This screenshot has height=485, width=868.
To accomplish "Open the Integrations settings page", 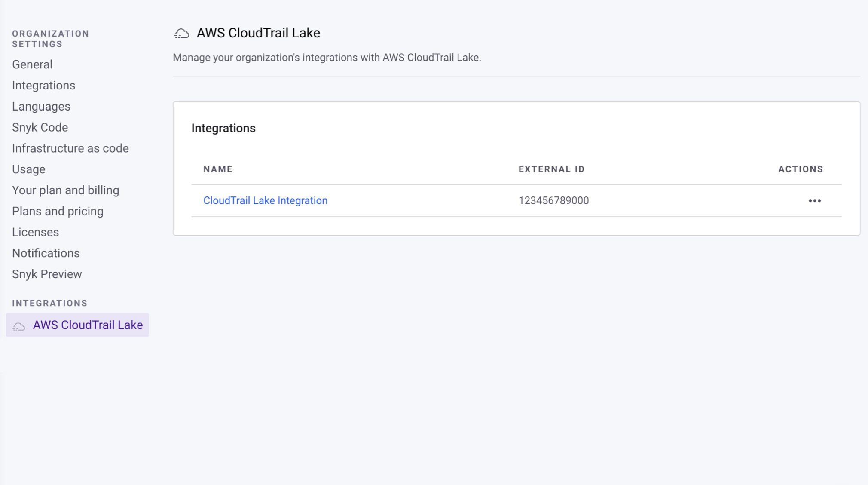I will tap(43, 85).
